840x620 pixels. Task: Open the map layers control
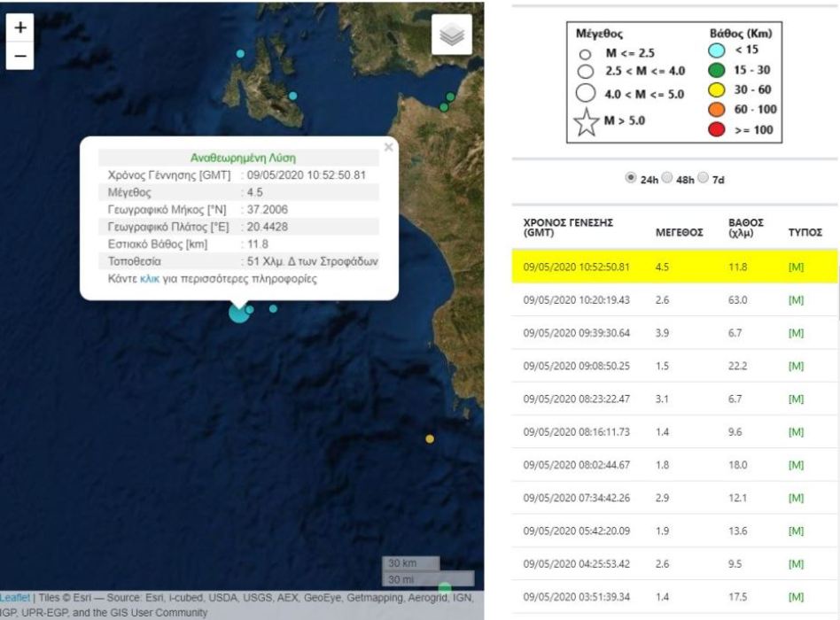point(452,35)
